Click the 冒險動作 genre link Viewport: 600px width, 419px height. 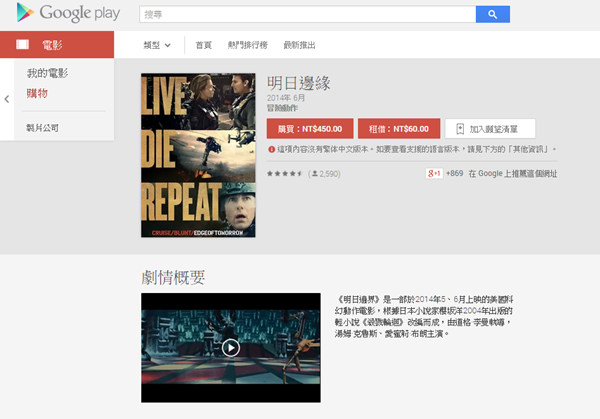pos(282,108)
